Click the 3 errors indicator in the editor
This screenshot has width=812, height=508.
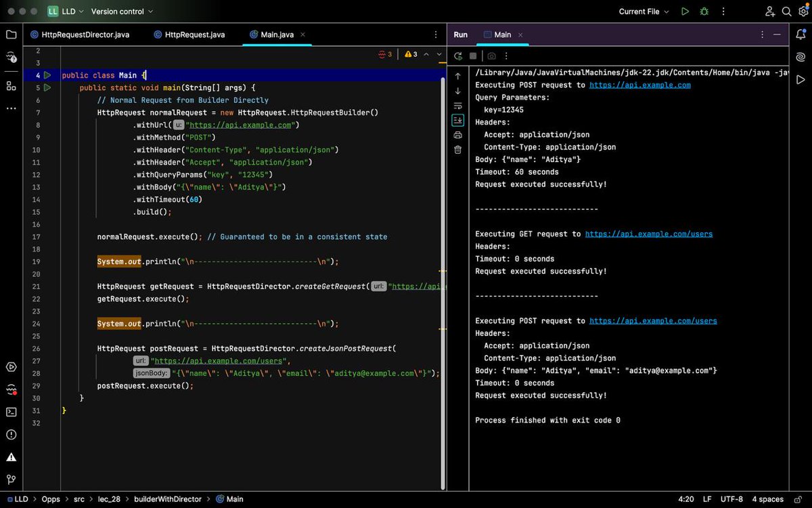point(386,54)
